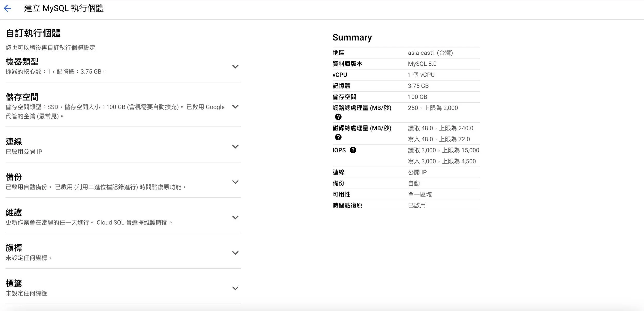The height and width of the screenshot is (311, 644).
Task: Click the 連線 section heading
Action: (14, 142)
